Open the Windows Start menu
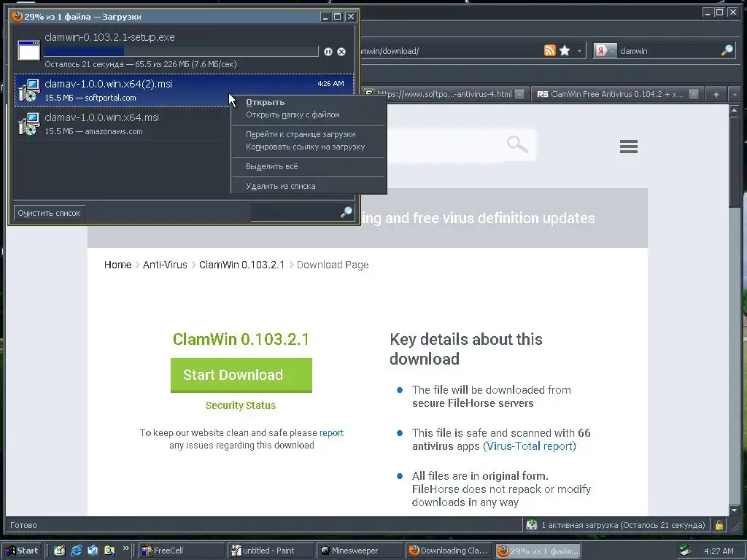Viewport: 747px width, 560px height. pos(23,551)
